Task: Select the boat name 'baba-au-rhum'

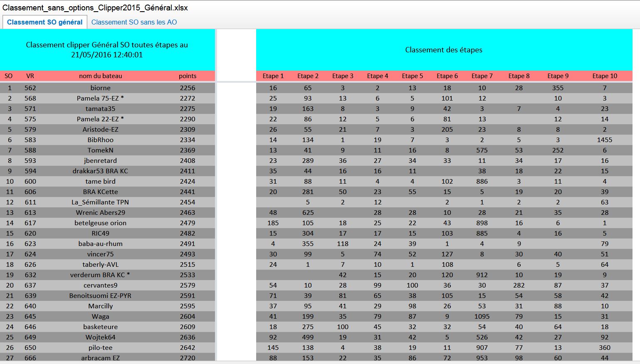Action: coord(101,244)
